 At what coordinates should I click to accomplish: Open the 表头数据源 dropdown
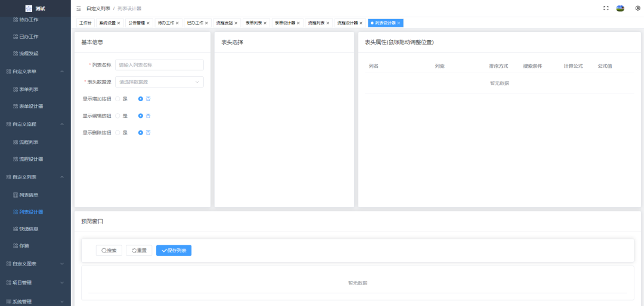[x=159, y=82]
